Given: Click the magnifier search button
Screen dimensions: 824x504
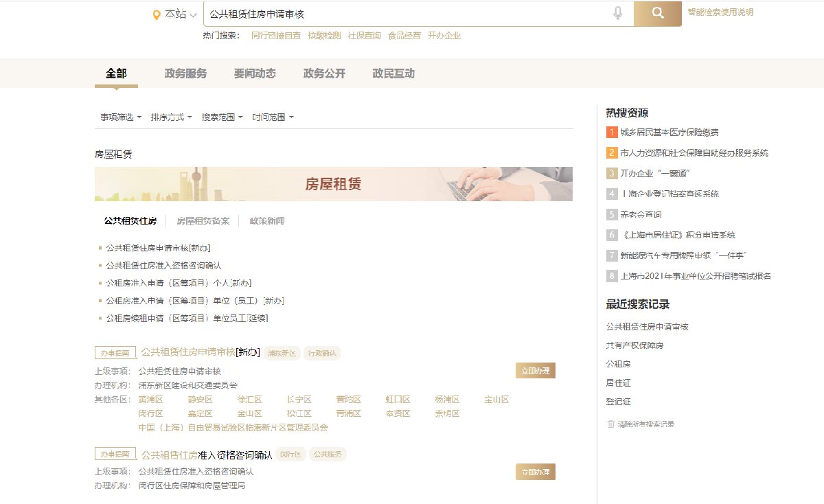Looking at the screenshot, I should click(657, 13).
